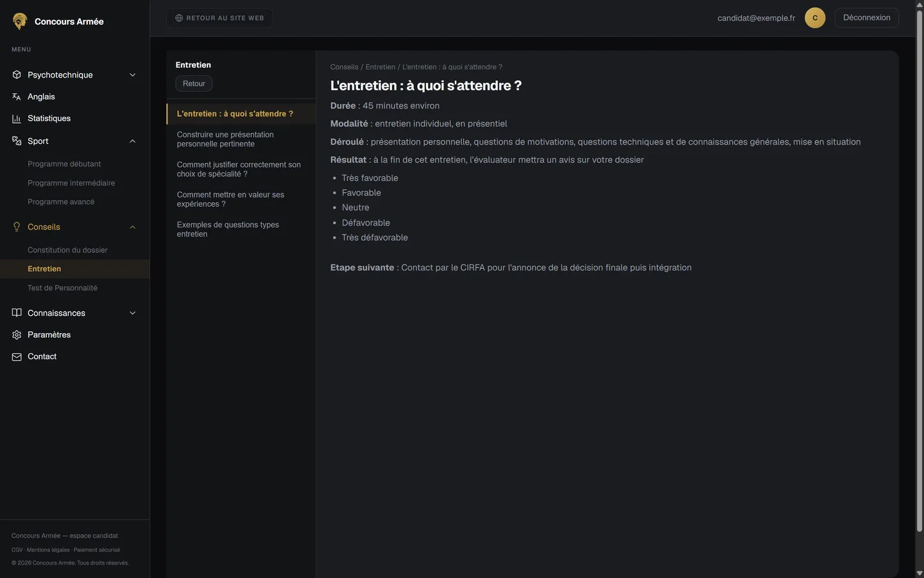924x578 pixels.
Task: Click the scrollbar down arrow
Action: (920, 573)
